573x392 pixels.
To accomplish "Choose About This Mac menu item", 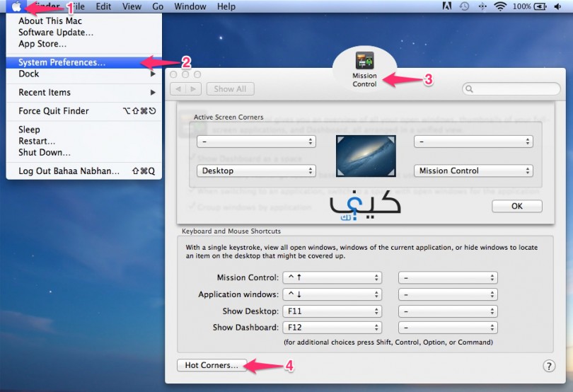I will click(x=50, y=21).
